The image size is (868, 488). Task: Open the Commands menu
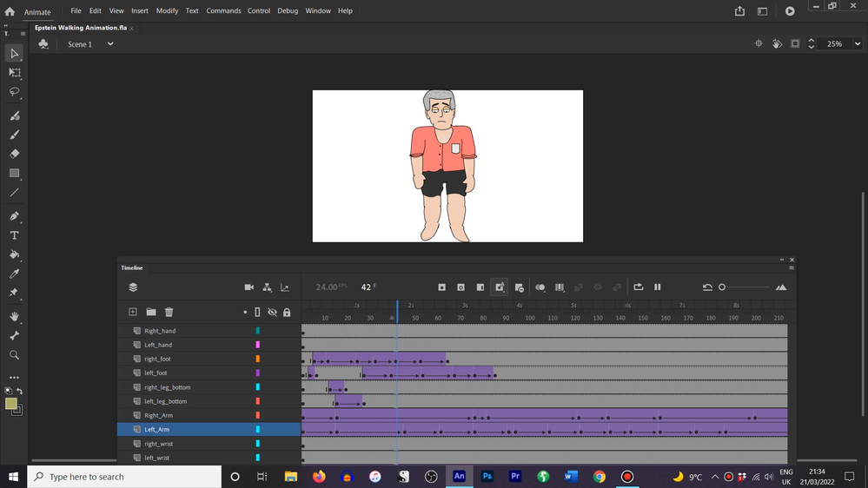[223, 10]
